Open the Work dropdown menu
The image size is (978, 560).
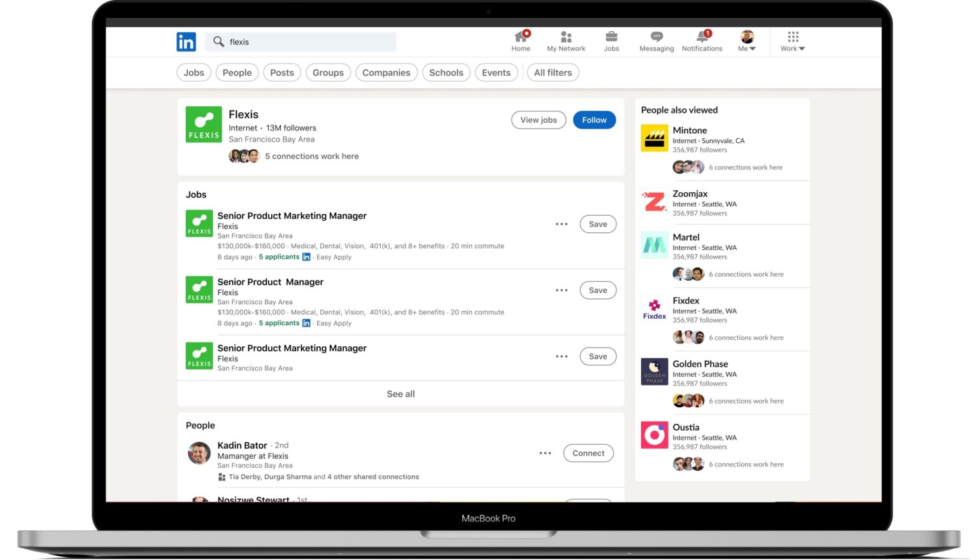click(791, 41)
